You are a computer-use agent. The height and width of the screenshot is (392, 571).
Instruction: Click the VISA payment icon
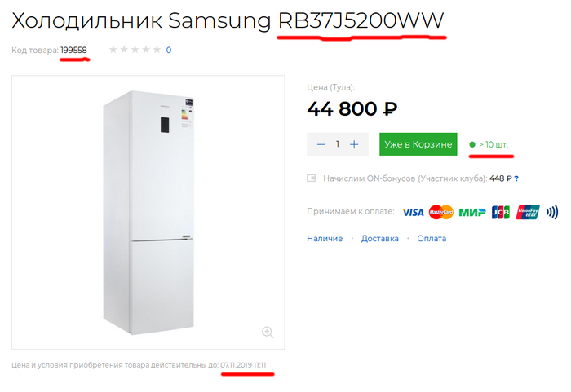pos(414,212)
